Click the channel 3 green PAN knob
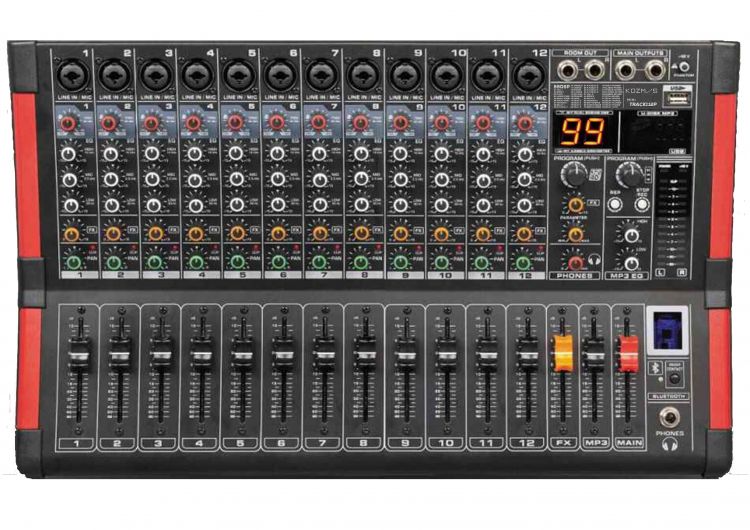Viewport: 750px width, 530px height. [153, 262]
